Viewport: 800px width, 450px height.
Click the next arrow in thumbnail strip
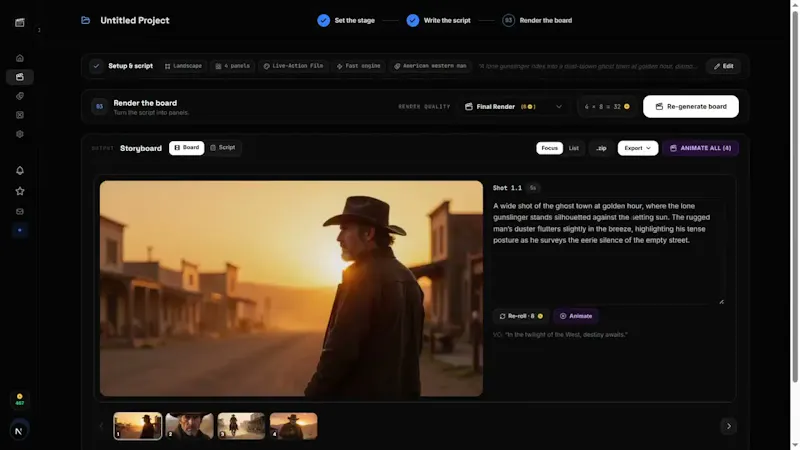729,426
